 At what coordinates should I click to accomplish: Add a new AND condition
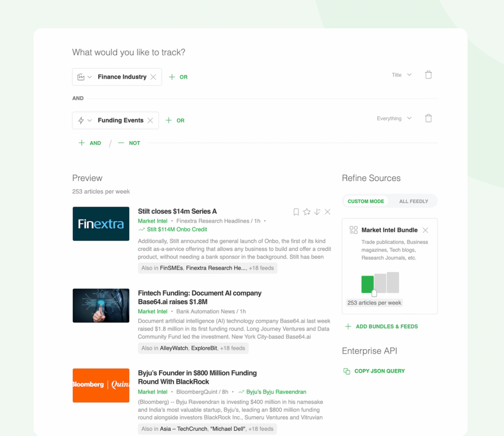click(90, 143)
